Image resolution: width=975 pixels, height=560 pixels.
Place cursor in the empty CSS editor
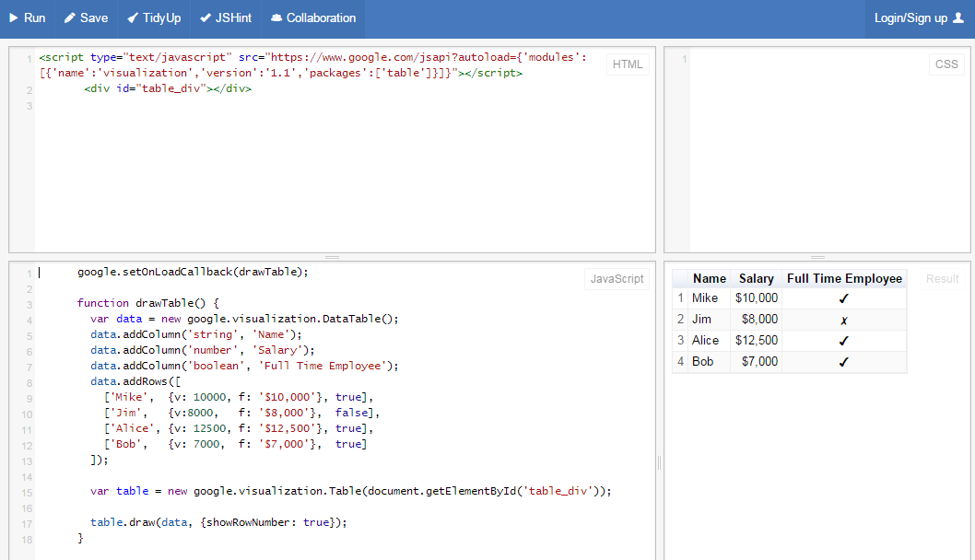click(829, 149)
